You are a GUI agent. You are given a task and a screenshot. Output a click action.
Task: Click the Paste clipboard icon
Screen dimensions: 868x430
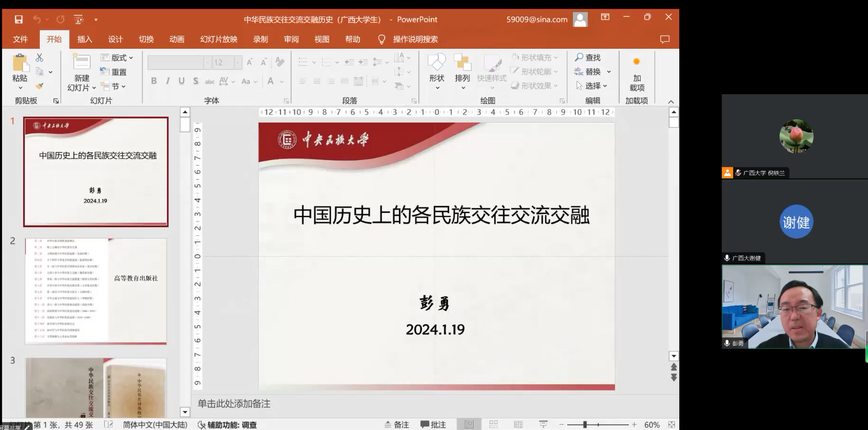tap(20, 64)
